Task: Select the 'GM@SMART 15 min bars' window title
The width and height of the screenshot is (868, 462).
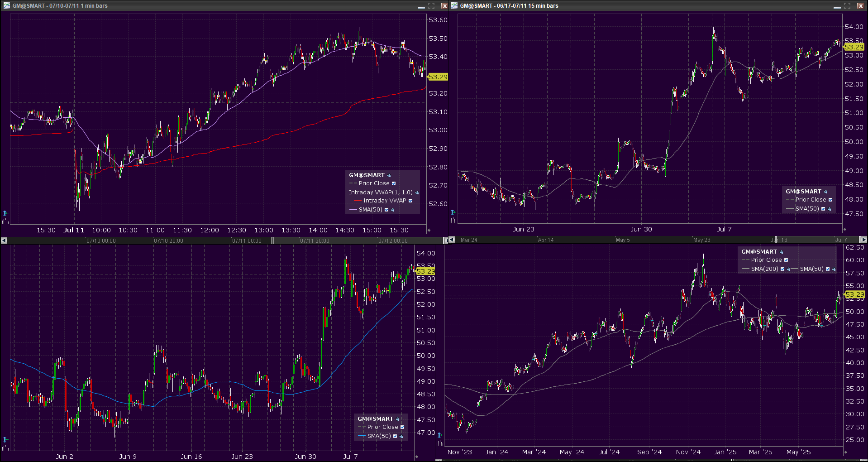Action: click(x=509, y=5)
